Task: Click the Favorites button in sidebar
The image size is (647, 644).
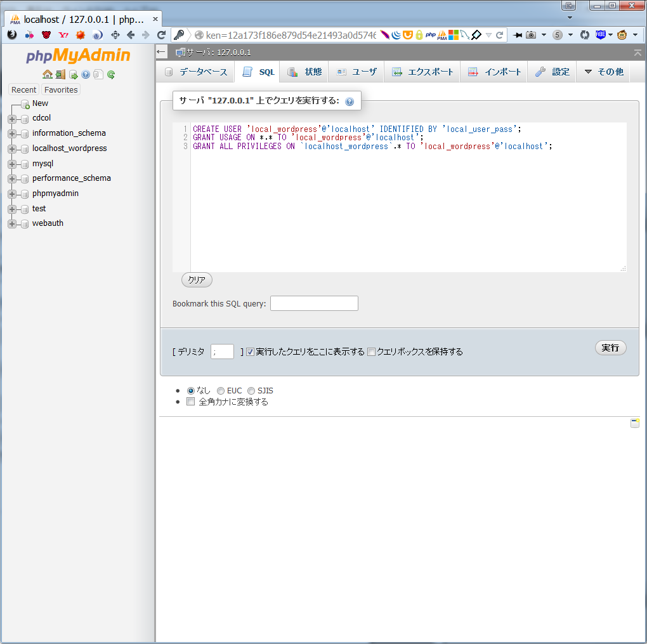Action: 61,89
